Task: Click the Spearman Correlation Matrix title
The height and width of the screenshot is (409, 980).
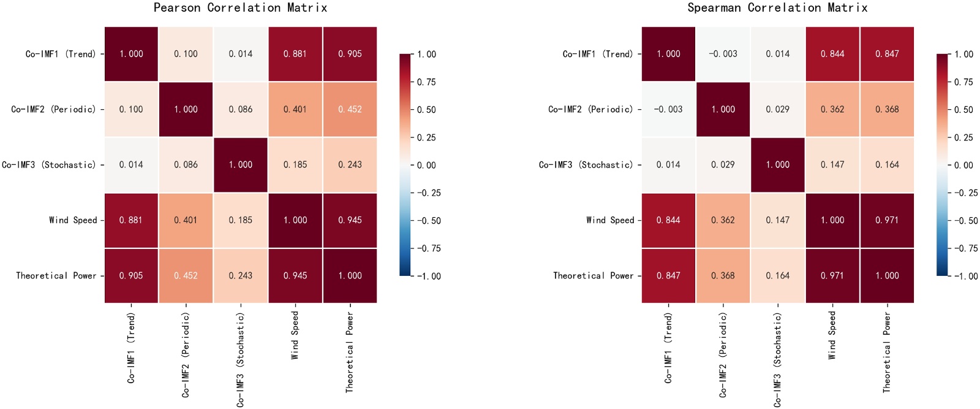Action: point(777,8)
